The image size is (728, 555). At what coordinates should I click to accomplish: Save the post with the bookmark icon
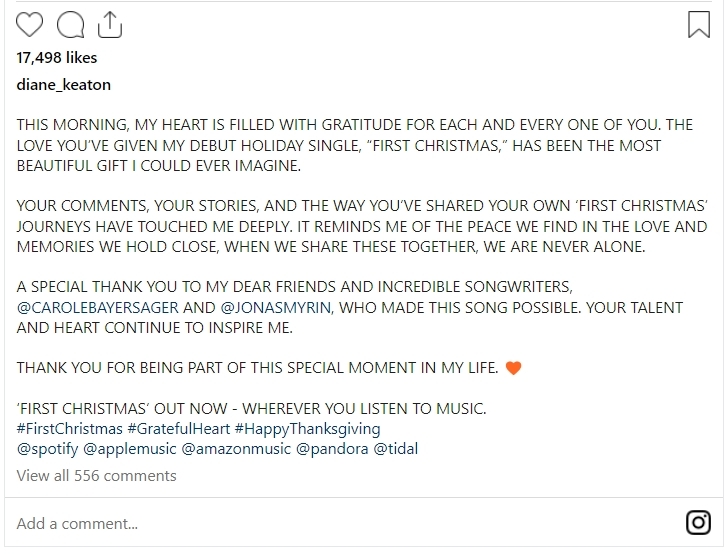coord(698,24)
